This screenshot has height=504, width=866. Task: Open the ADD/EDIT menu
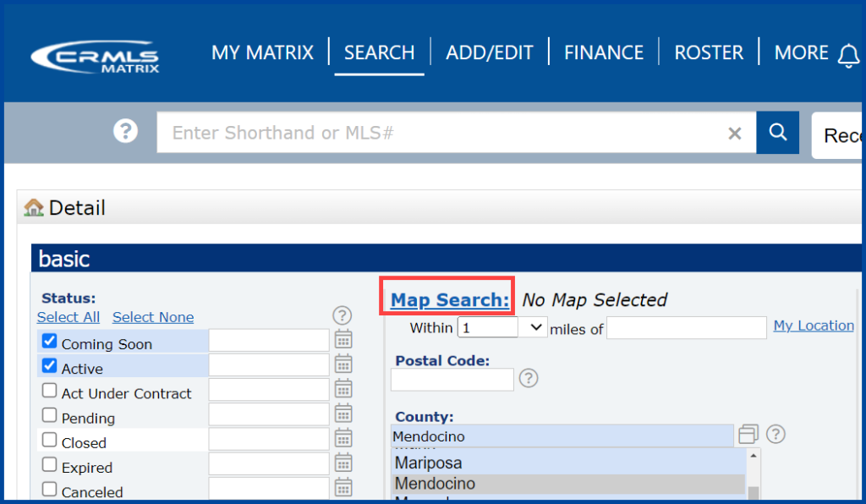(490, 52)
